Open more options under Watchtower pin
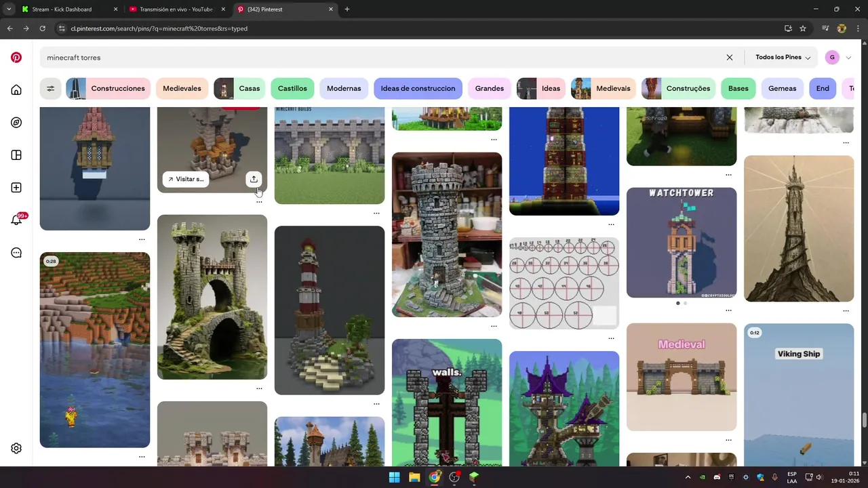This screenshot has width=868, height=488. tap(728, 310)
